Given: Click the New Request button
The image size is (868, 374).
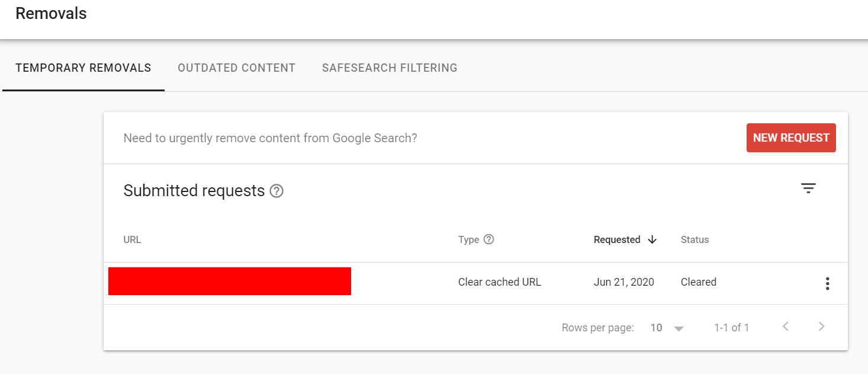Looking at the screenshot, I should coord(791,138).
